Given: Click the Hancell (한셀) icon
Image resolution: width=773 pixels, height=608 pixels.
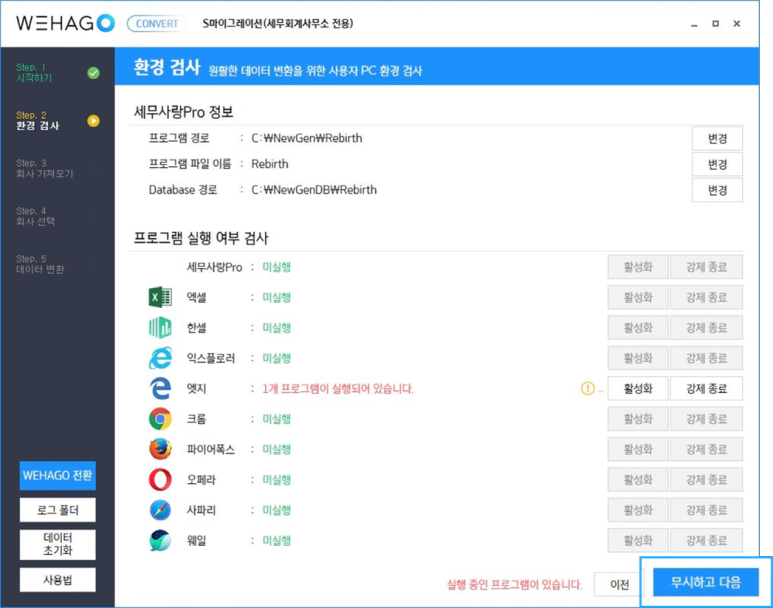Looking at the screenshot, I should (160, 327).
